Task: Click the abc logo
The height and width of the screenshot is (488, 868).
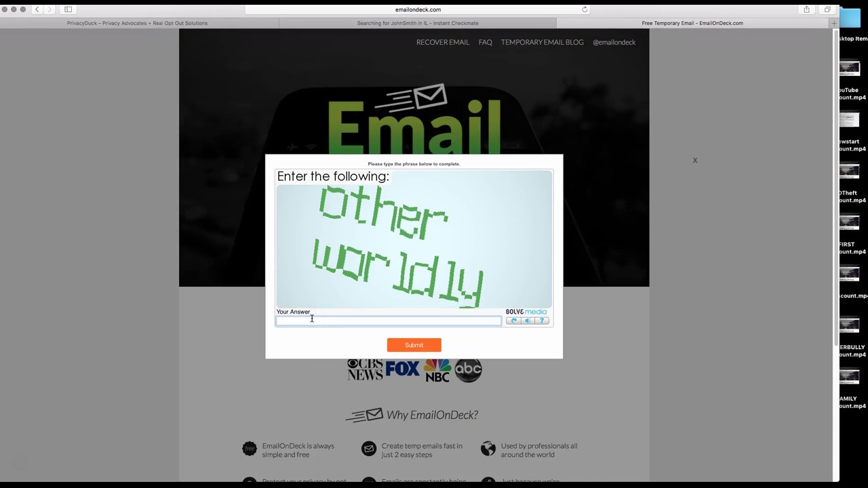Action: tap(468, 369)
